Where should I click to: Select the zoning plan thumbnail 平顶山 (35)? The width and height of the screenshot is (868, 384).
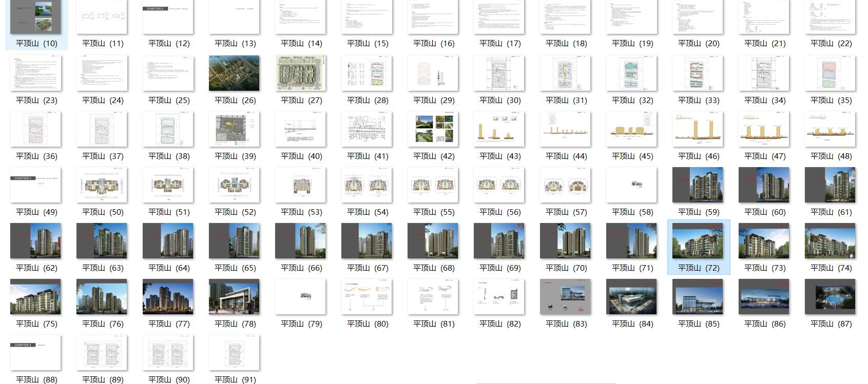point(830,73)
